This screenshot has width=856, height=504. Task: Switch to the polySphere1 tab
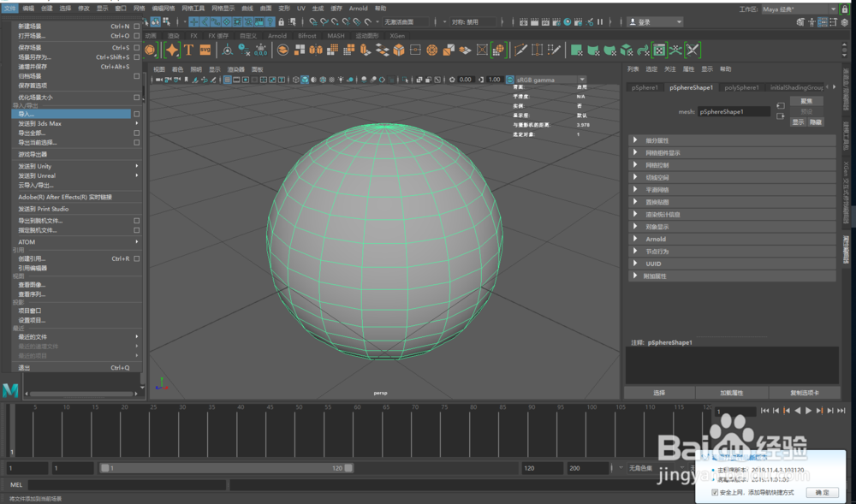[x=741, y=87]
